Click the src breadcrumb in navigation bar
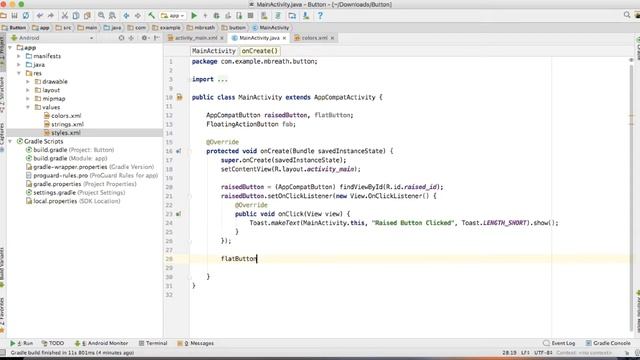Viewport: 640px width, 360px height. (x=63, y=28)
